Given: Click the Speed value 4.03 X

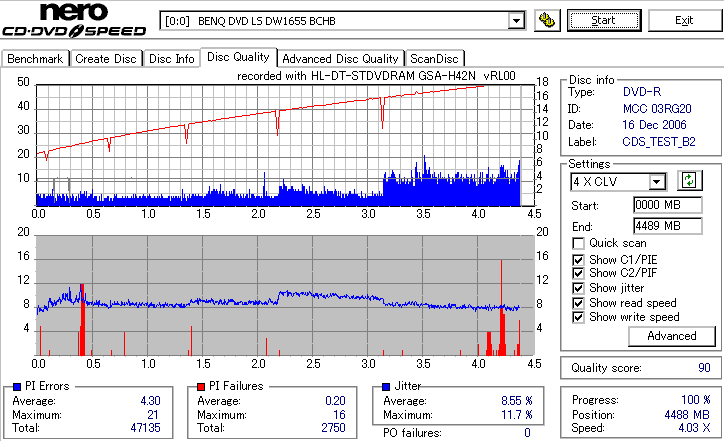Looking at the screenshot, I should pos(694,428).
